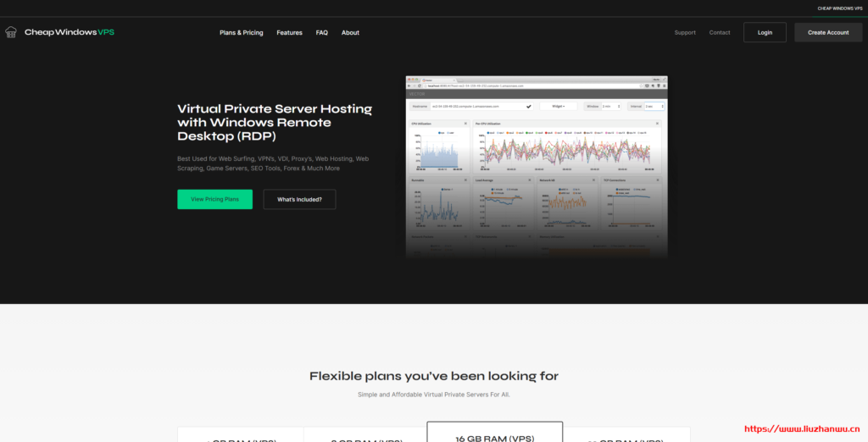
Task: Close the Network kB chart widget
Action: click(x=593, y=180)
